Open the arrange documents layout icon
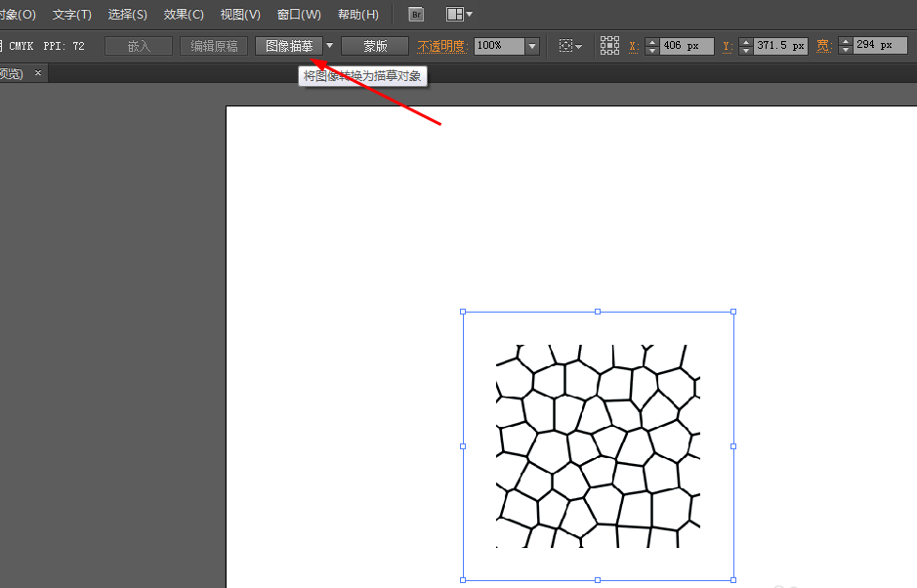917x588 pixels. pos(454,15)
